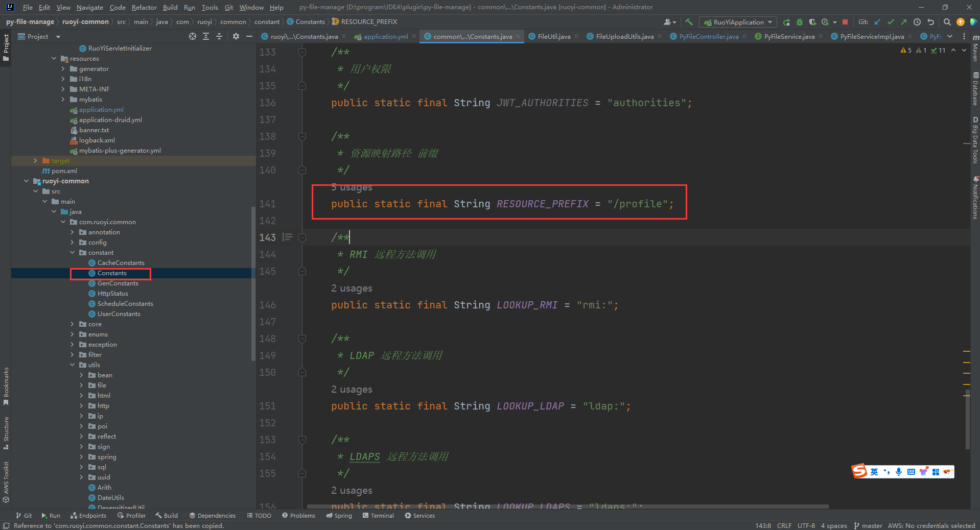The width and height of the screenshot is (980, 530).
Task: Open the Database tool window
Action: (x=975, y=88)
